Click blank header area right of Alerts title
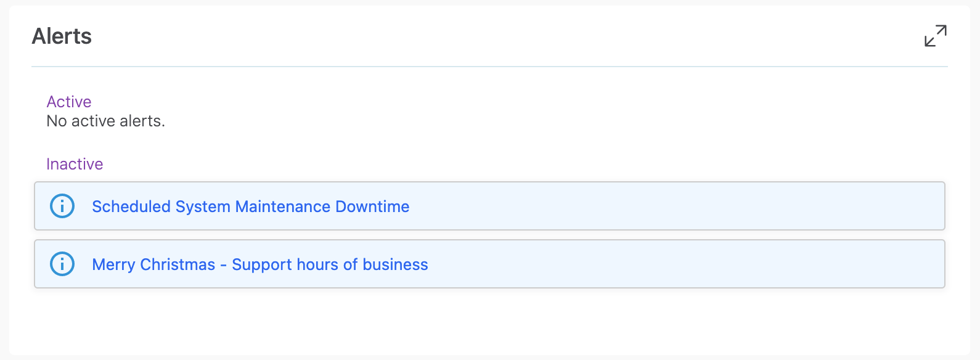 coord(493,36)
